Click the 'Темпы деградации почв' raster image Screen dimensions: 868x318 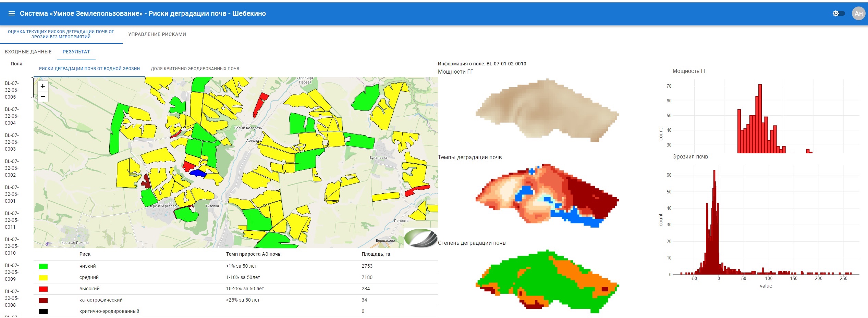coord(547,195)
